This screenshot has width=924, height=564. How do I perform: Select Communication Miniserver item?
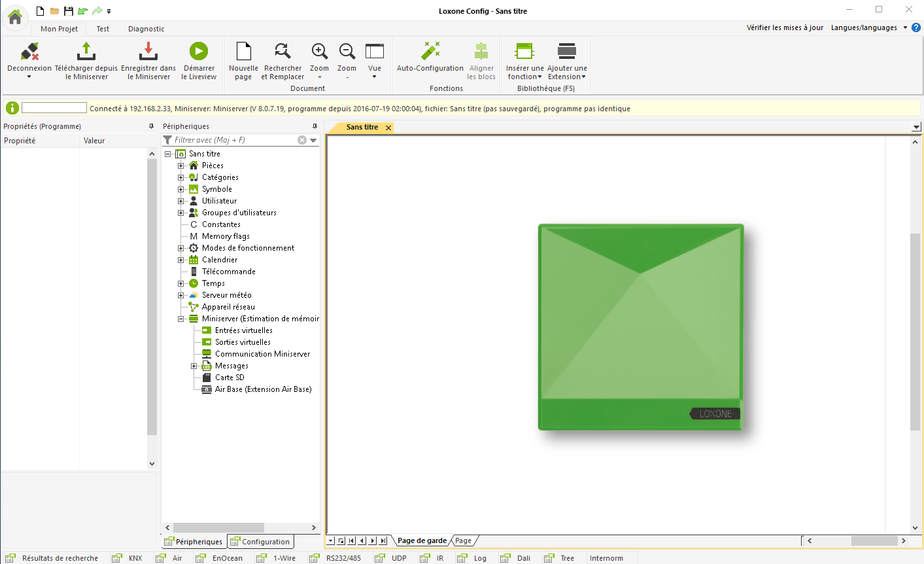pyautogui.click(x=262, y=354)
